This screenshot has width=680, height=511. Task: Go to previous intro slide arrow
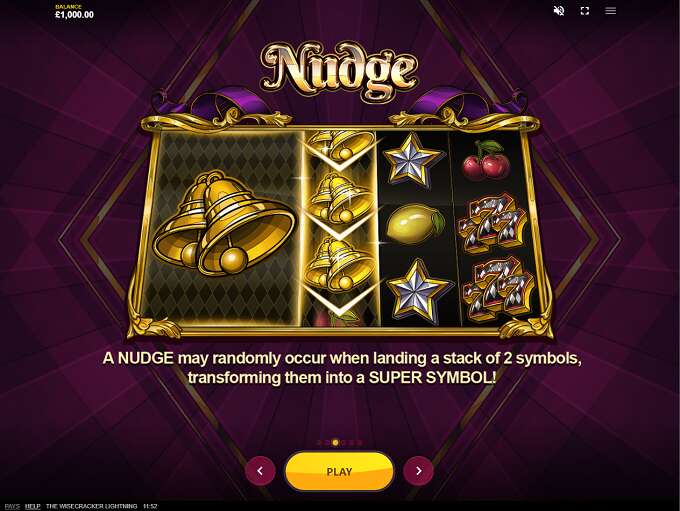tap(260, 471)
